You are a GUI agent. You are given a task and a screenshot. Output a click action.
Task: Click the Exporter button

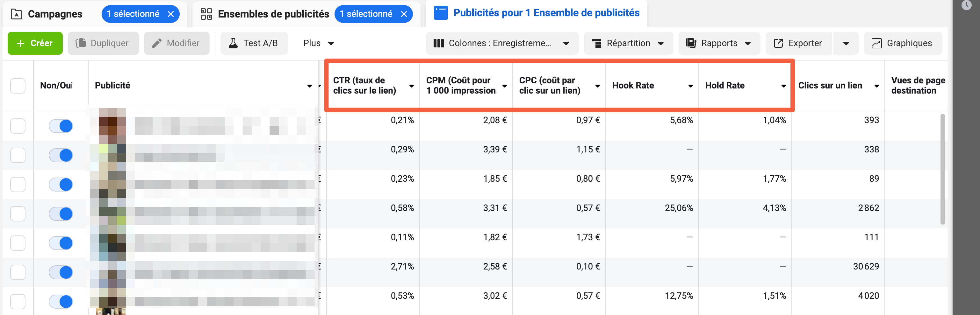coord(798,43)
